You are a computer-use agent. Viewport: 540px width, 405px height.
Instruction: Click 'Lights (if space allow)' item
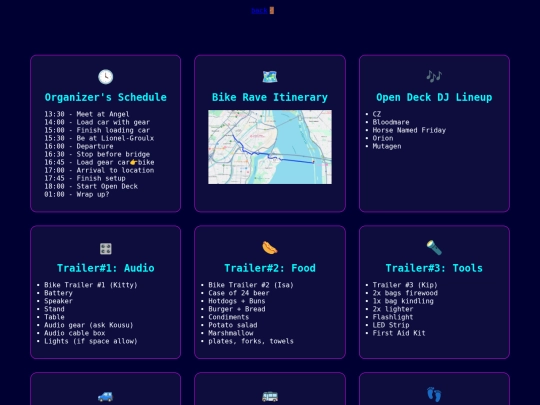91,341
